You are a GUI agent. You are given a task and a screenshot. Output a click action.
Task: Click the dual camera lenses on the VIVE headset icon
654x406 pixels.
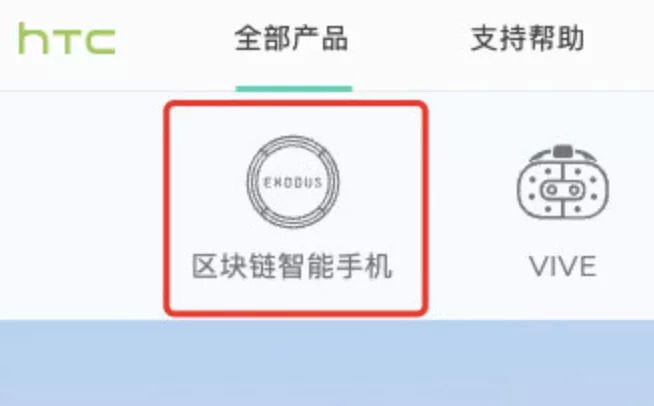point(563,190)
